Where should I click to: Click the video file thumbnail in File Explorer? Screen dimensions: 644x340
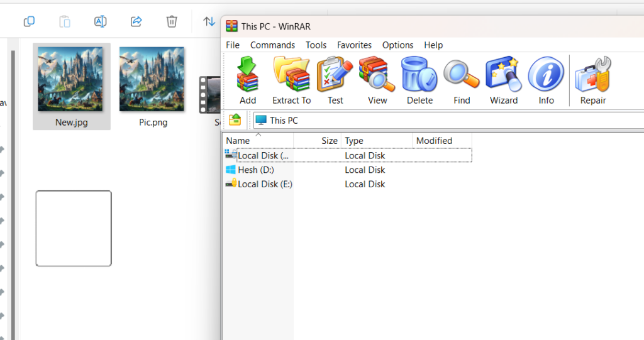[x=210, y=95]
